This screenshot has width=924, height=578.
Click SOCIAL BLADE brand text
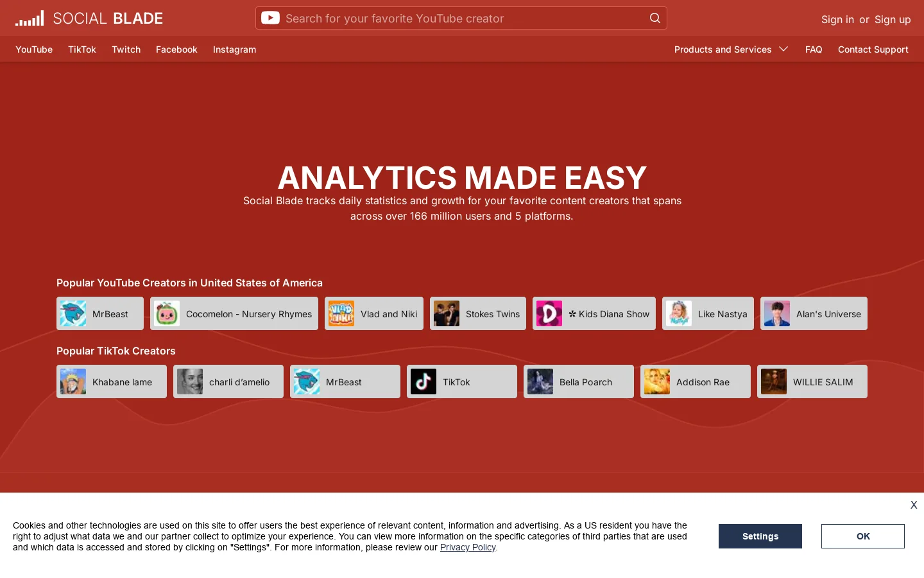point(108,18)
